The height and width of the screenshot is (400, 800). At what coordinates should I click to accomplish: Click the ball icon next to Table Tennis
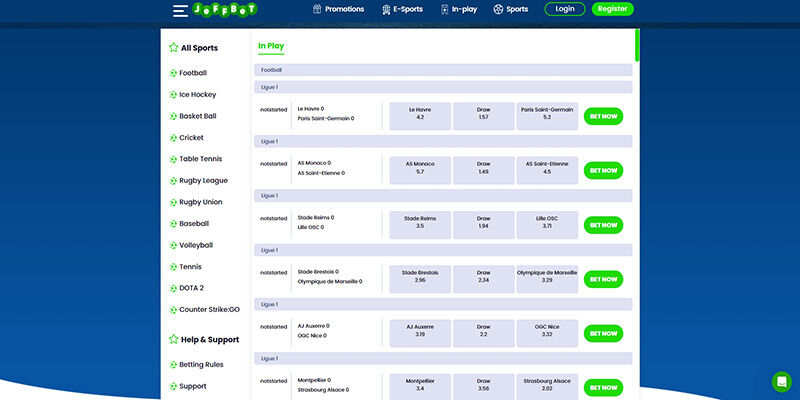[x=173, y=159]
